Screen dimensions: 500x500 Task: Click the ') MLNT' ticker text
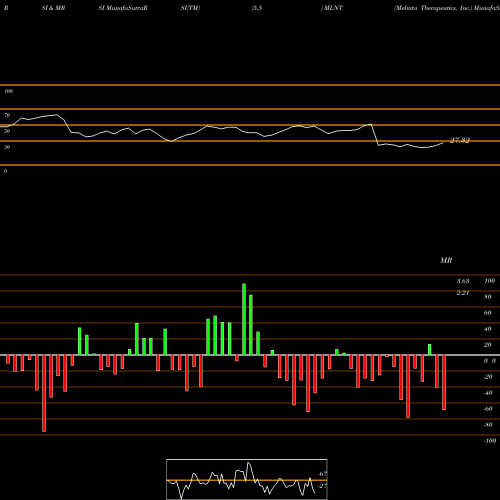tap(332, 8)
